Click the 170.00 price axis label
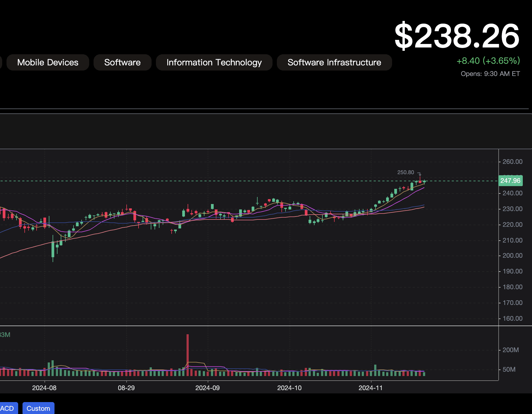This screenshot has width=532, height=414. 512,303
